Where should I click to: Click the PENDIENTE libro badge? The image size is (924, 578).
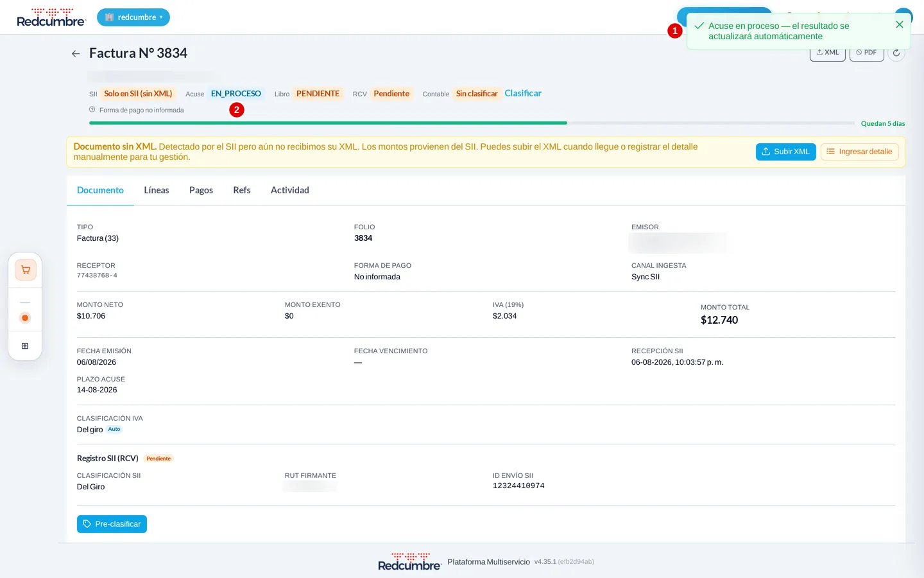(318, 94)
